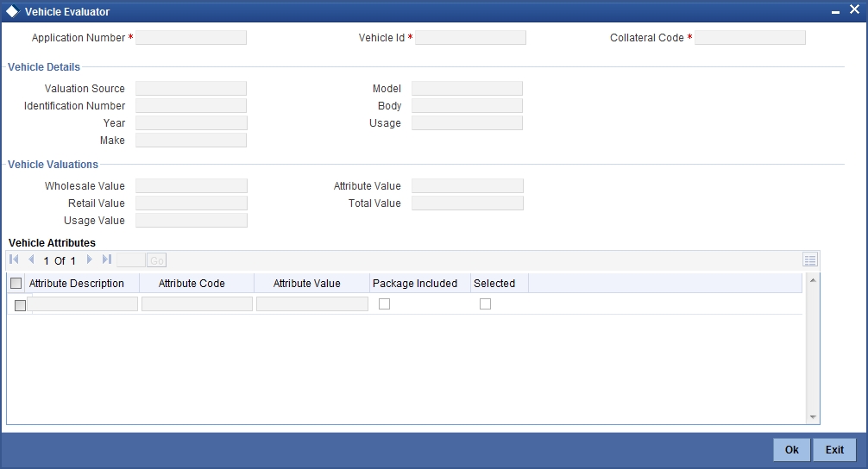This screenshot has width=868, height=469.
Task: Click the Wholesale Value field
Action: click(x=192, y=186)
